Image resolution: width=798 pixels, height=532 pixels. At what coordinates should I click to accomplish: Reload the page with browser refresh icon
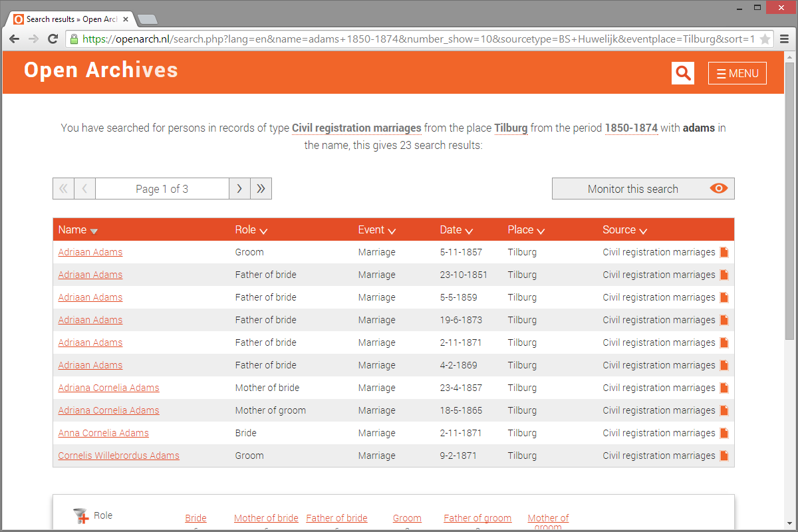coord(53,39)
